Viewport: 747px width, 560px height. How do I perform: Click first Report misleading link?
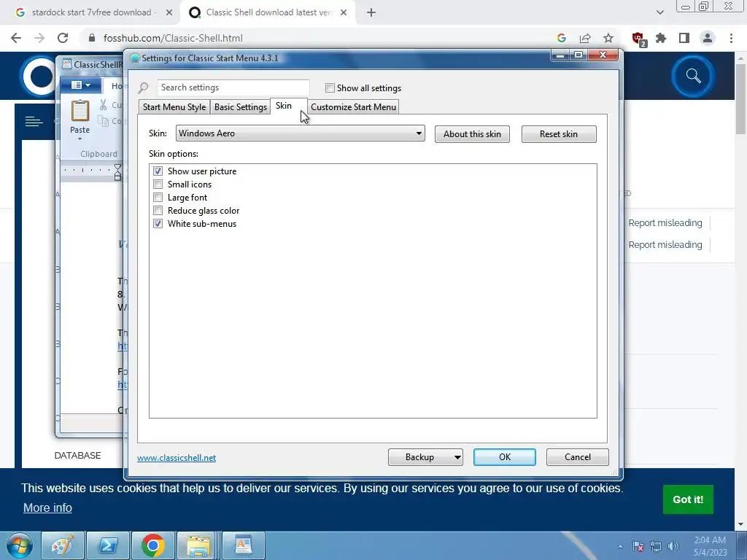[665, 223]
